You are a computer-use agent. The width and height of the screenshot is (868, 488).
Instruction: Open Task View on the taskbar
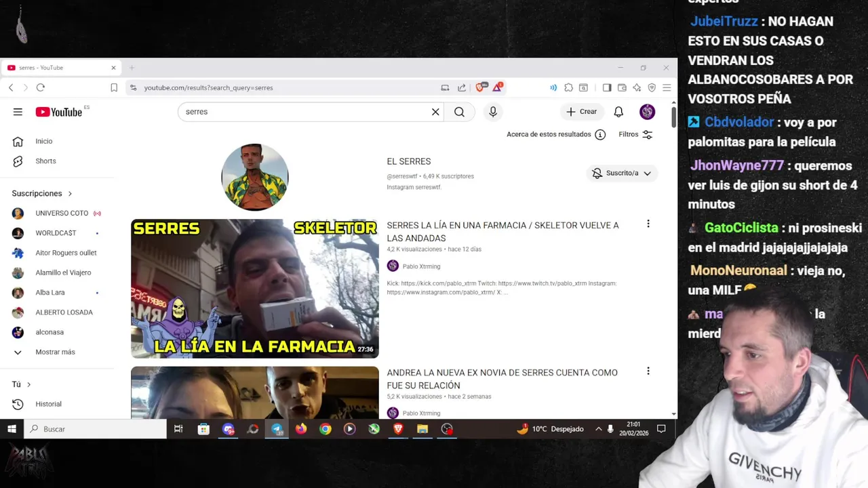click(178, 429)
